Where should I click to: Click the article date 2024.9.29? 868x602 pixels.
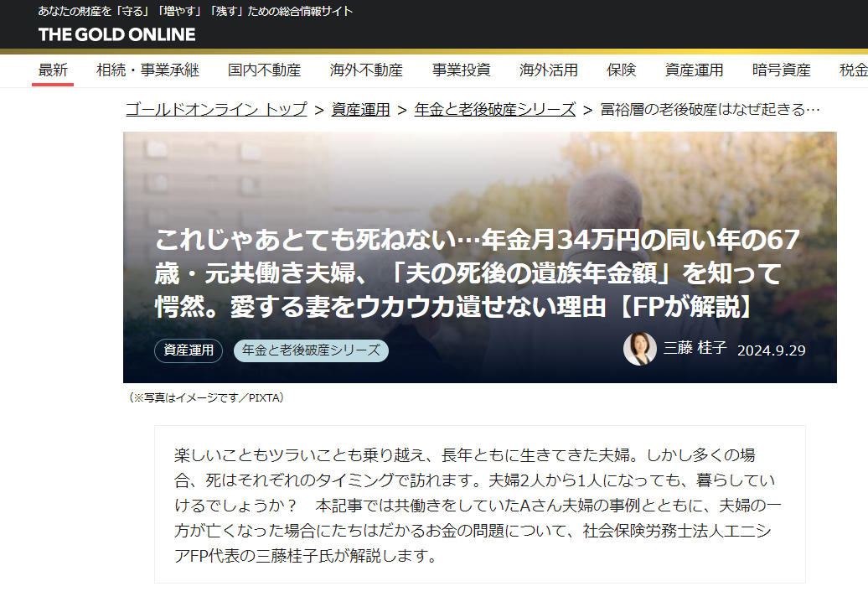[x=771, y=350]
